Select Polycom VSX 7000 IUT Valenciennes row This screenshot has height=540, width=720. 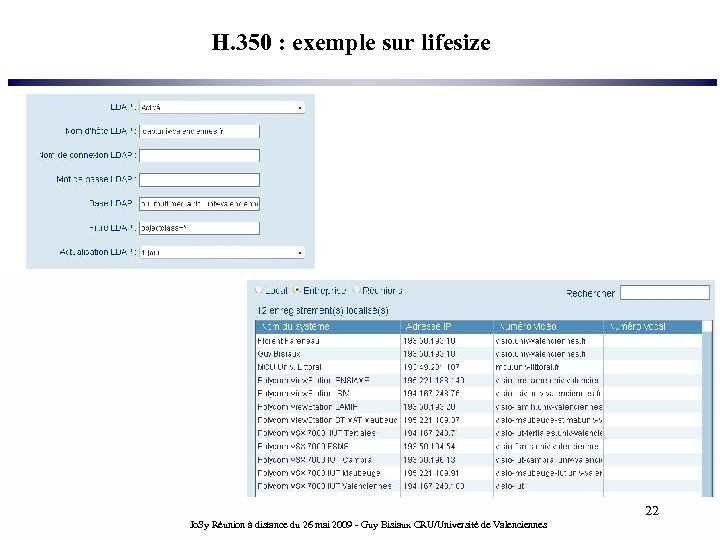point(478,486)
